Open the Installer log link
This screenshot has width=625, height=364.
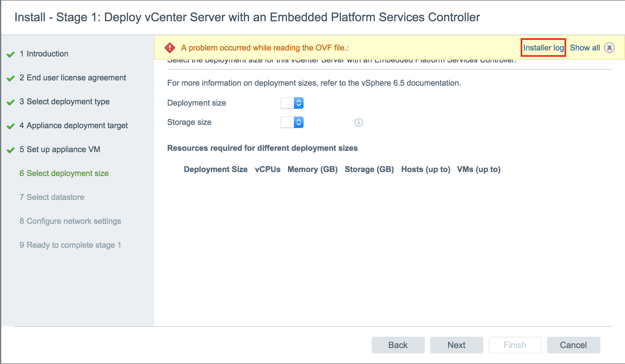point(543,48)
